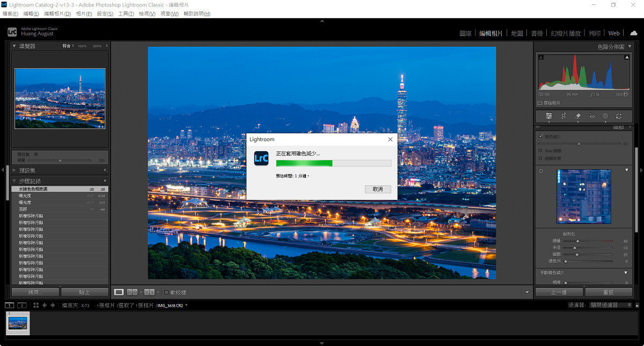Switch to Loupe view mode icon

point(119,292)
